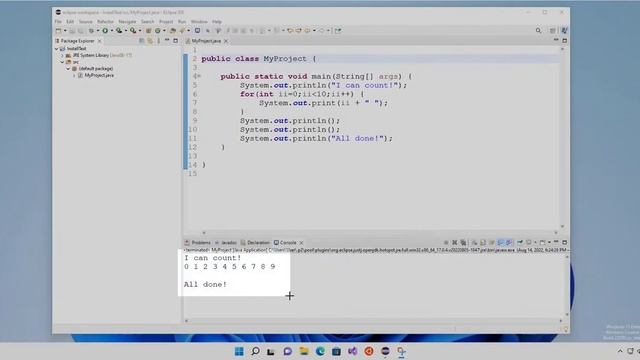Open the Source menu

click(85, 22)
